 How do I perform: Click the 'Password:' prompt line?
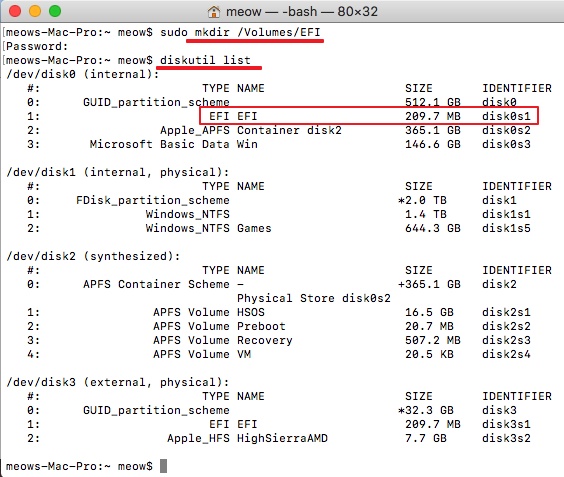(x=37, y=46)
